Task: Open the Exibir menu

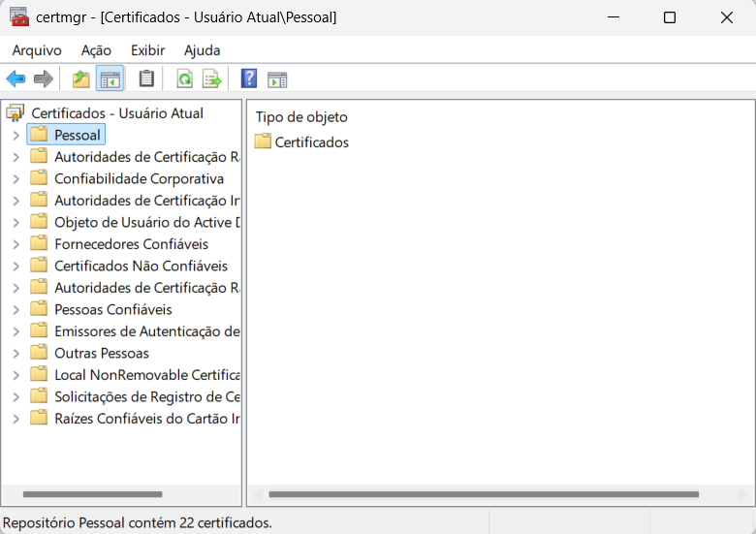Action: [147, 50]
